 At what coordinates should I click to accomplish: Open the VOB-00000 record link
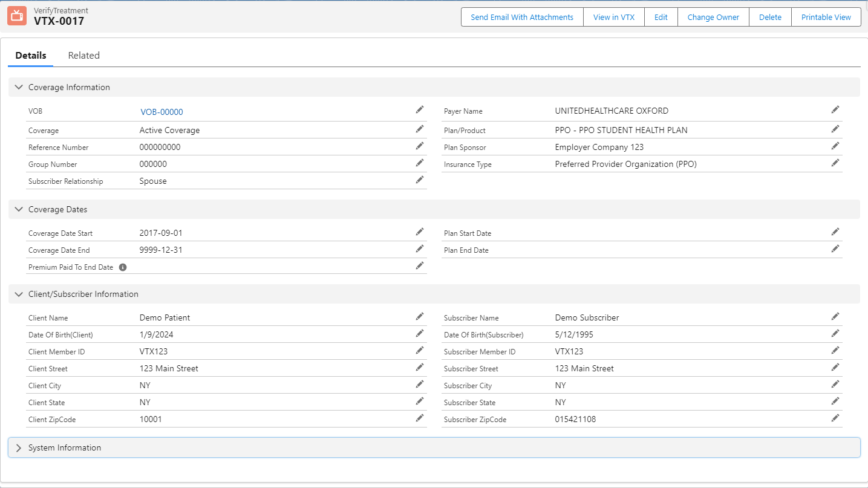[x=162, y=112]
